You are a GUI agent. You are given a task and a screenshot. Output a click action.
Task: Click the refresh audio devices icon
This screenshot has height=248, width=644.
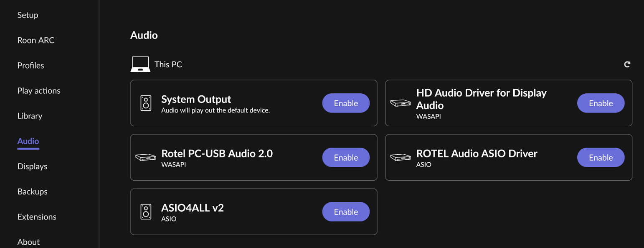coord(627,64)
